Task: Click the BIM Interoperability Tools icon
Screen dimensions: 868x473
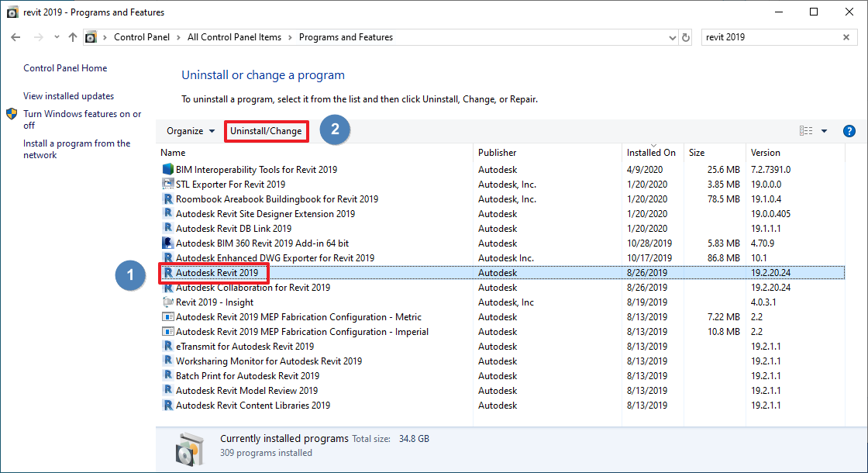Action: point(167,169)
